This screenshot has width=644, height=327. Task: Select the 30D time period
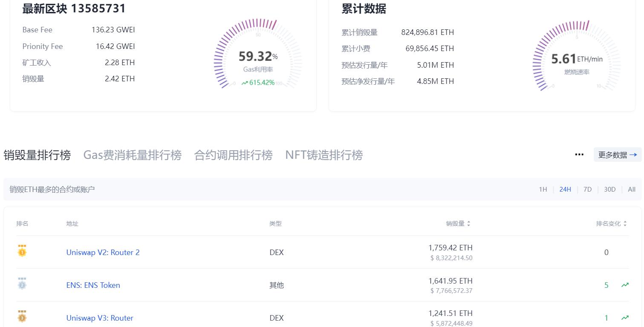pos(609,189)
